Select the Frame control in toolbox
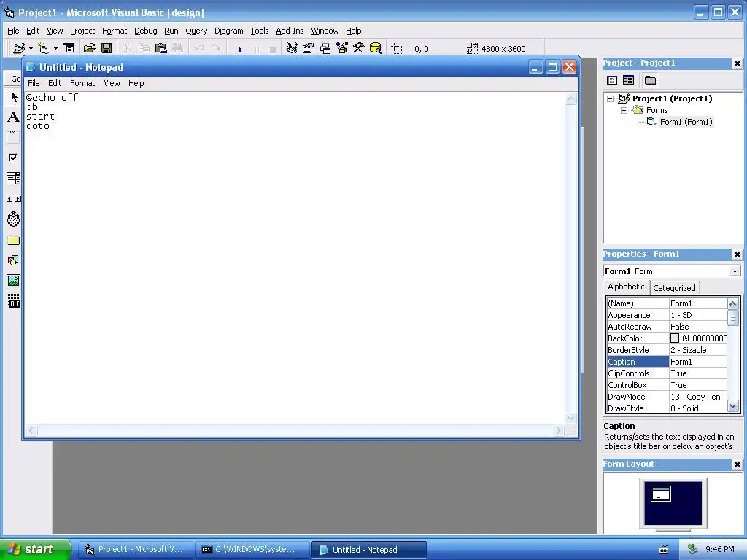Screen dimensions: 747x560 13,136
